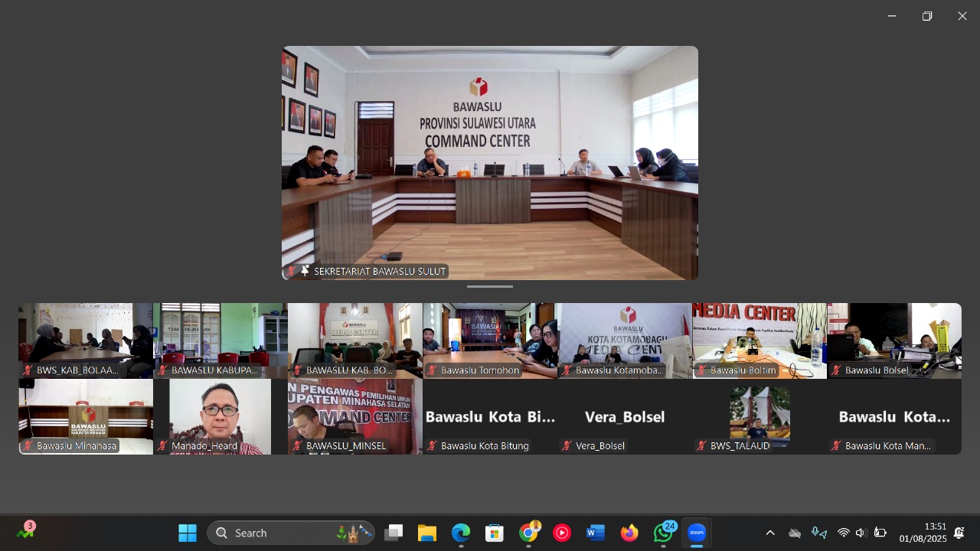Click the battery icon in system tray
Image resolution: width=980 pixels, height=551 pixels.
click(880, 533)
